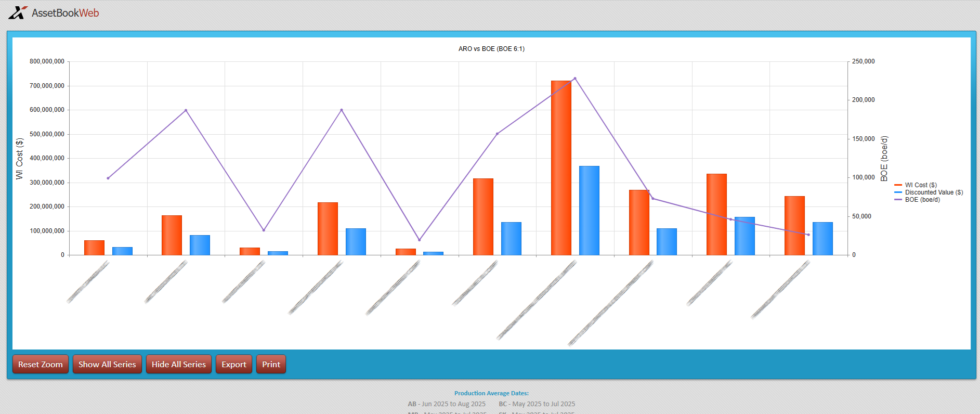The height and width of the screenshot is (414, 980).
Task: Click Hide All Series
Action: 179,364
